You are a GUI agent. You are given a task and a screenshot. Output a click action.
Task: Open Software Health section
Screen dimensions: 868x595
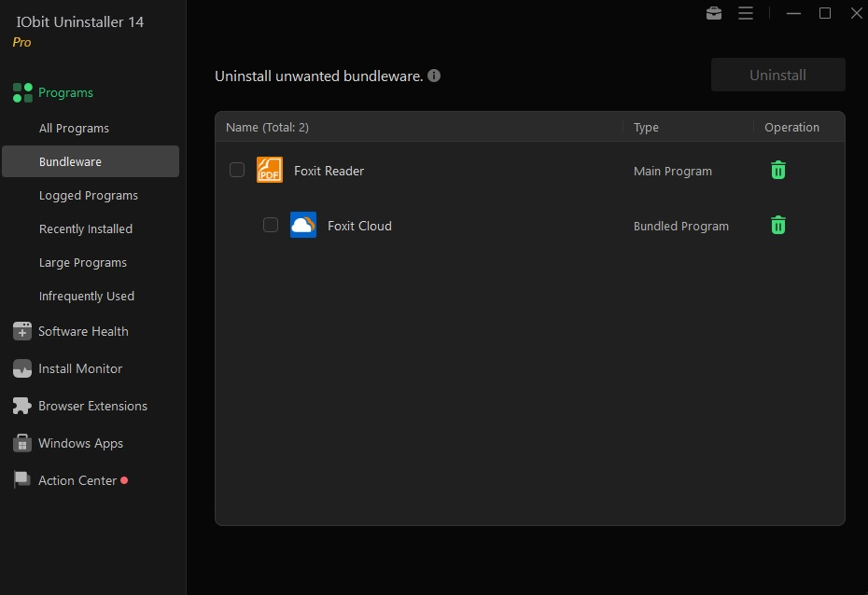tap(83, 331)
